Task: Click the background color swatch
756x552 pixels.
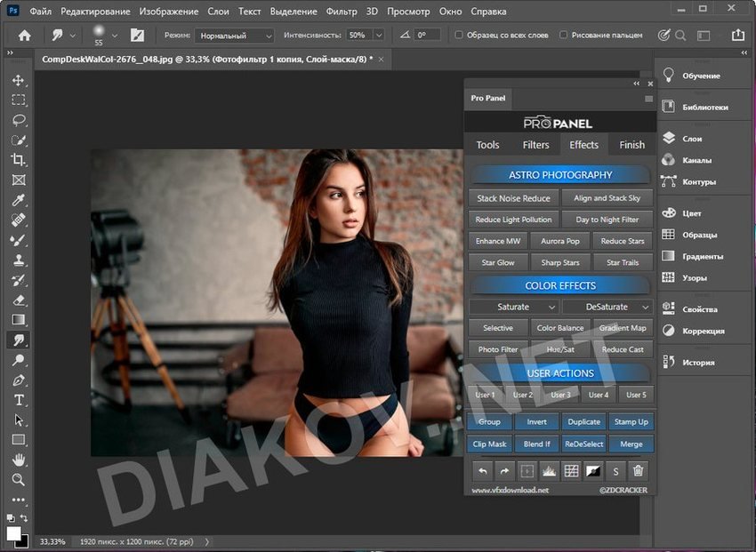Action: click(25, 543)
